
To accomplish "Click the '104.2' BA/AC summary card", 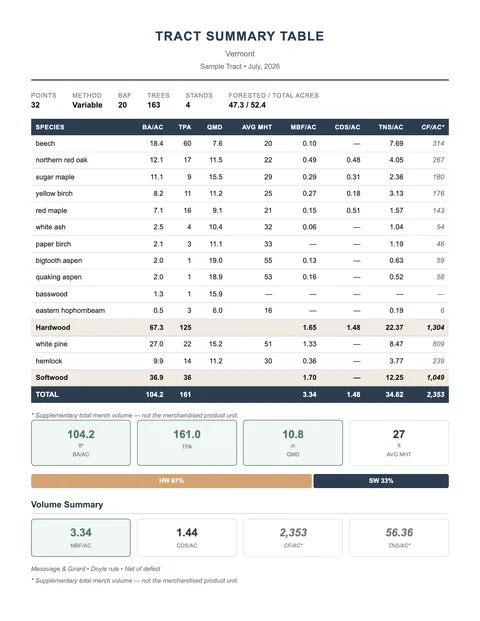I will coord(81,443).
